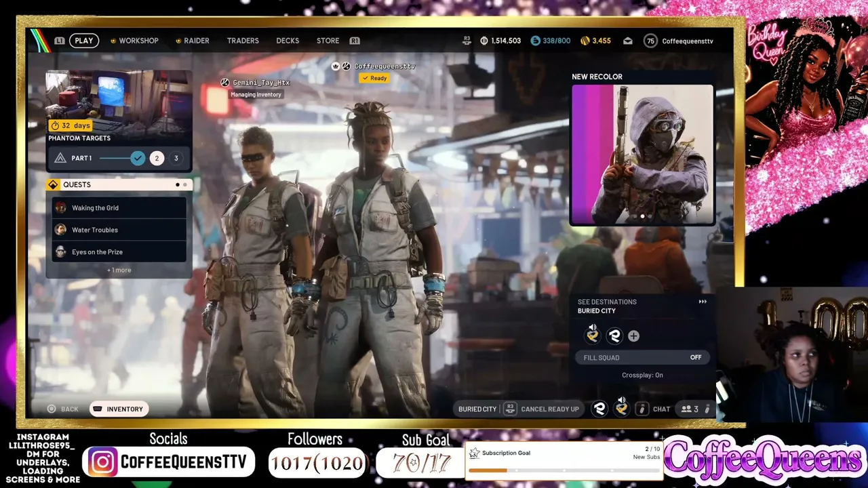Click the NEW RECOLOR heading

pos(597,77)
